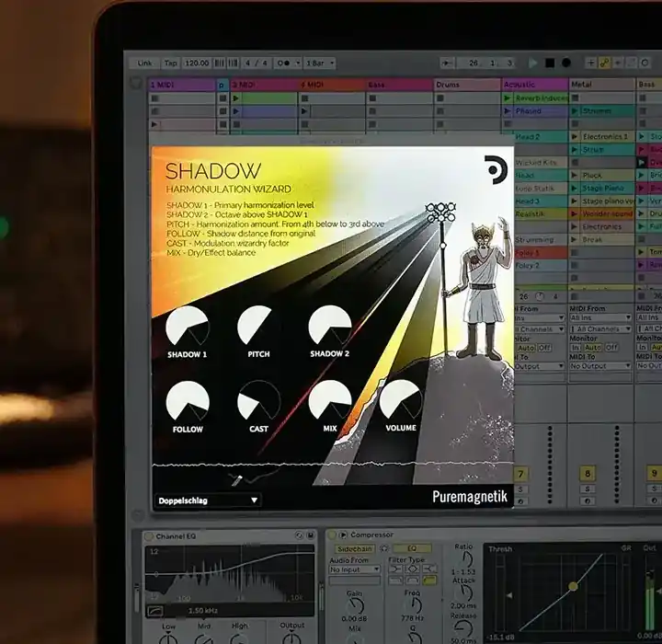Click the PITCH knob
The image size is (662, 644).
click(x=258, y=328)
